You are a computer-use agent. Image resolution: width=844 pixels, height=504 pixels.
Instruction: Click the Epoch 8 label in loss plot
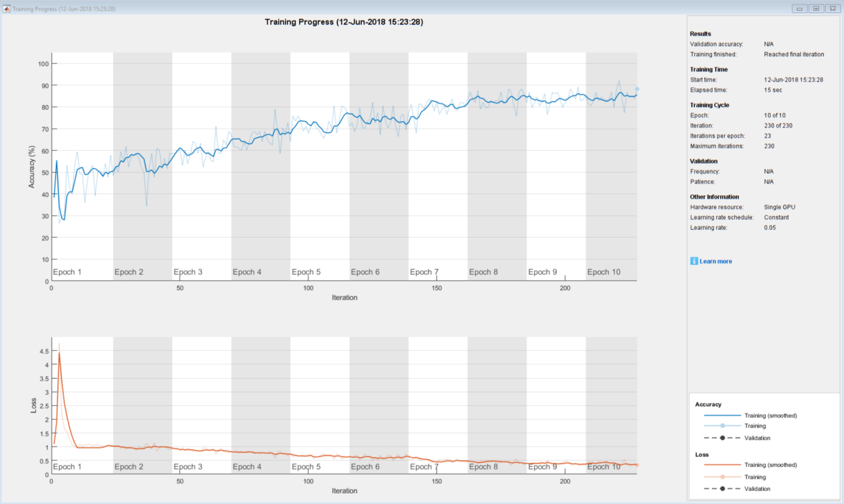(483, 467)
